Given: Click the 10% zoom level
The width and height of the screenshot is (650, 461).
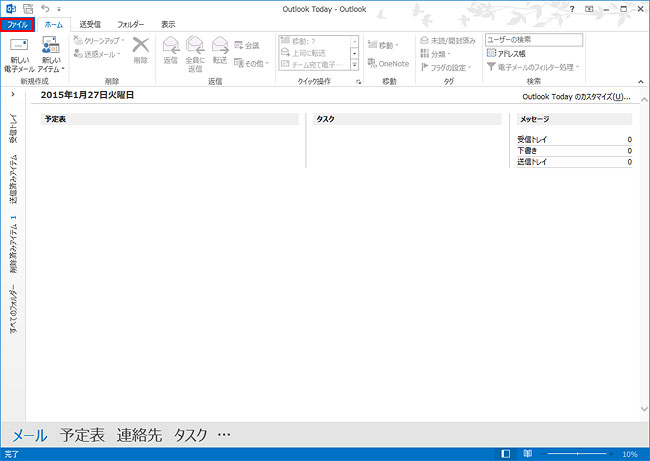Looking at the screenshot, I should click(630, 454).
